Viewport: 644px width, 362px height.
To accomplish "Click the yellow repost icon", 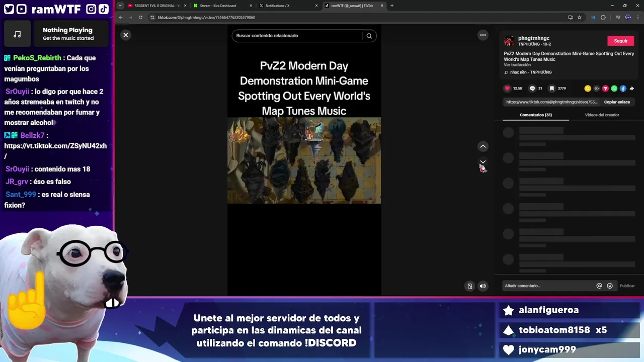I will click(588, 88).
